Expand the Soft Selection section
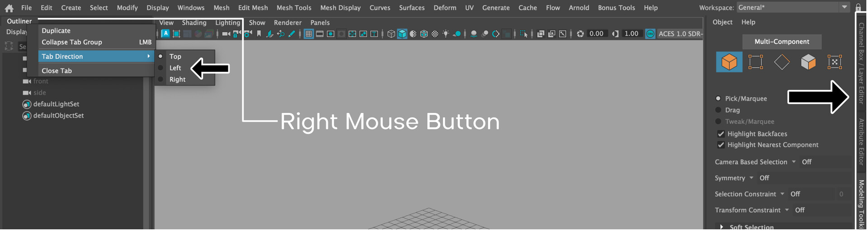Screen dimensions: 868x231 point(722,227)
